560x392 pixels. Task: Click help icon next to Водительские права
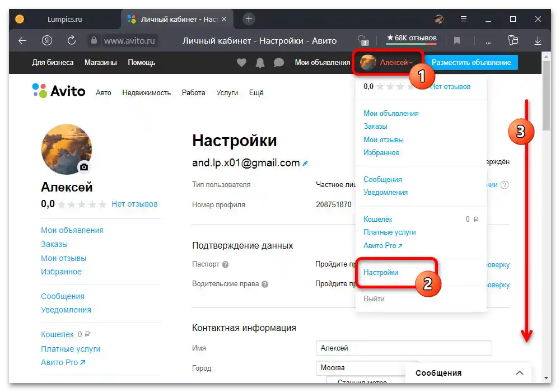pyautogui.click(x=265, y=284)
